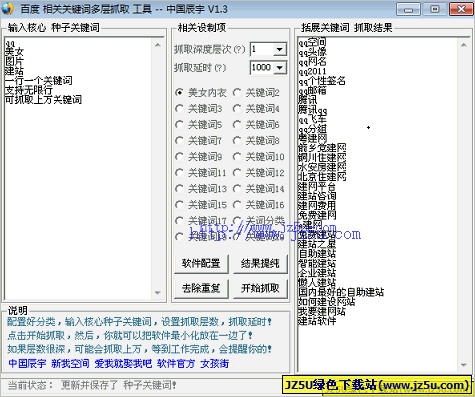
Task: Select result row qq2011
Action: pos(312,71)
